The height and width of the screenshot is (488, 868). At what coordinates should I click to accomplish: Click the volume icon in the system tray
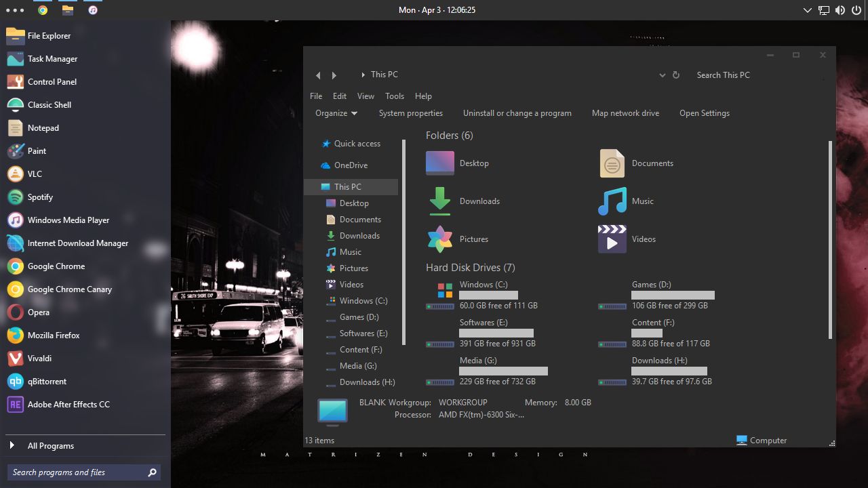(840, 9)
